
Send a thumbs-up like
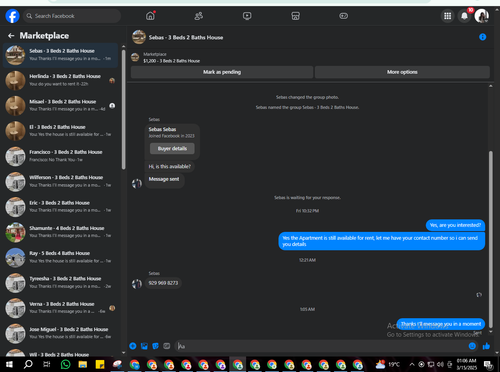pos(486,346)
